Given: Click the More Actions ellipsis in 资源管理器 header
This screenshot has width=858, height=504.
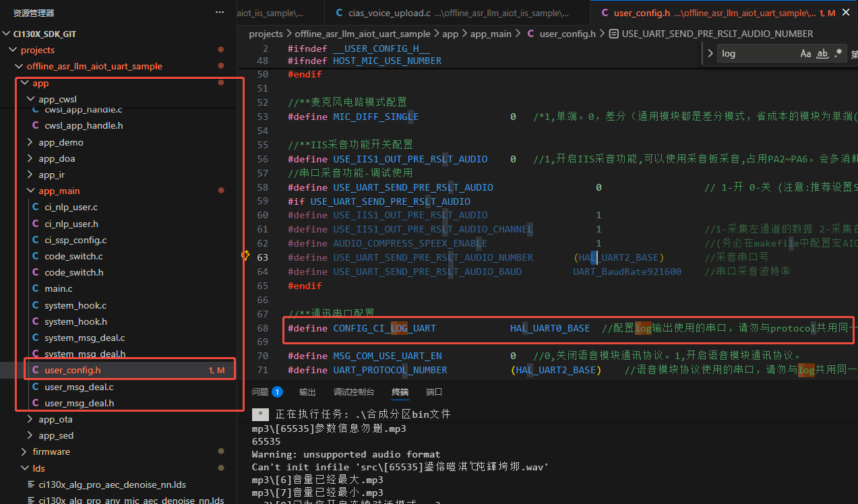Looking at the screenshot, I should [219, 11].
